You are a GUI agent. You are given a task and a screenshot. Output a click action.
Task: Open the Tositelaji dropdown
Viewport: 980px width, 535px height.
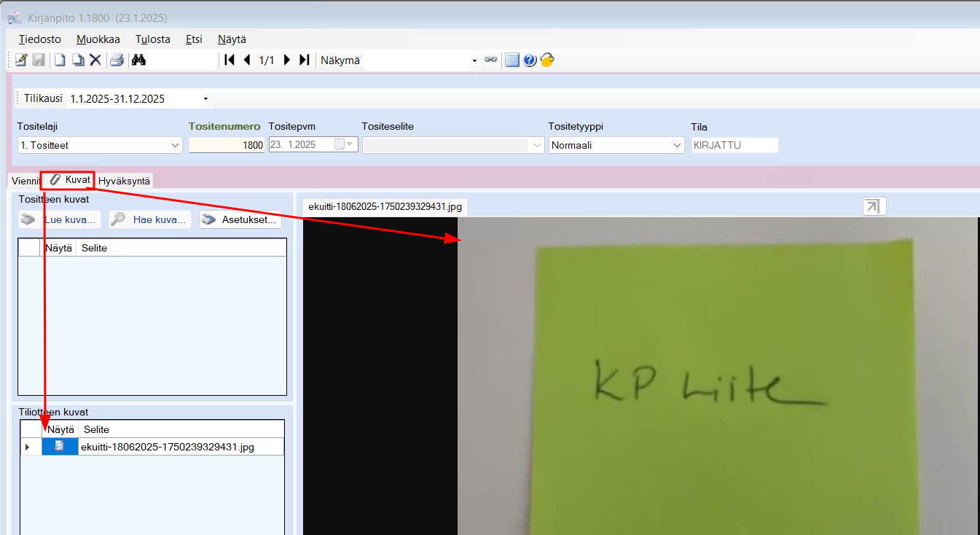click(175, 145)
